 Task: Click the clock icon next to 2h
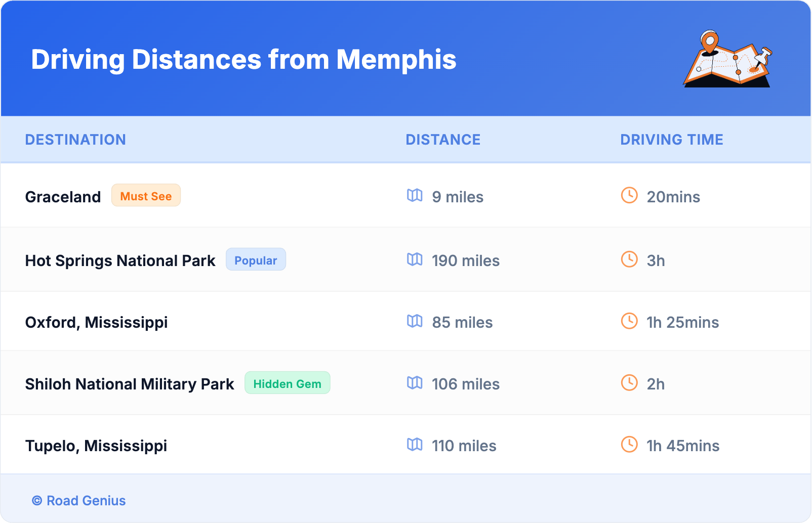point(629,383)
